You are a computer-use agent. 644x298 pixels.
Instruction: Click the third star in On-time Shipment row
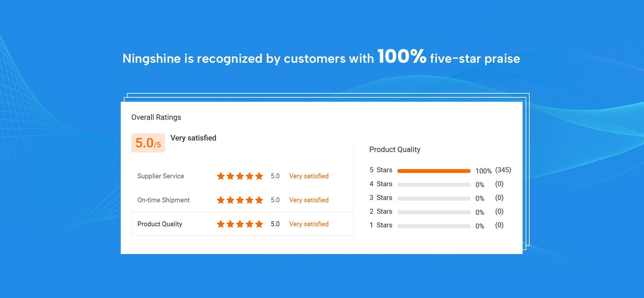click(x=240, y=200)
